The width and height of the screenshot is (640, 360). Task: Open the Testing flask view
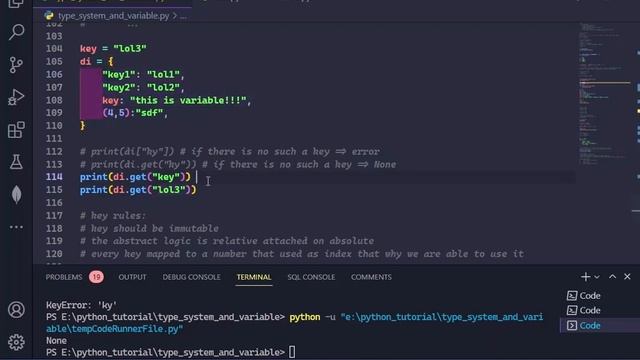pos(16,162)
